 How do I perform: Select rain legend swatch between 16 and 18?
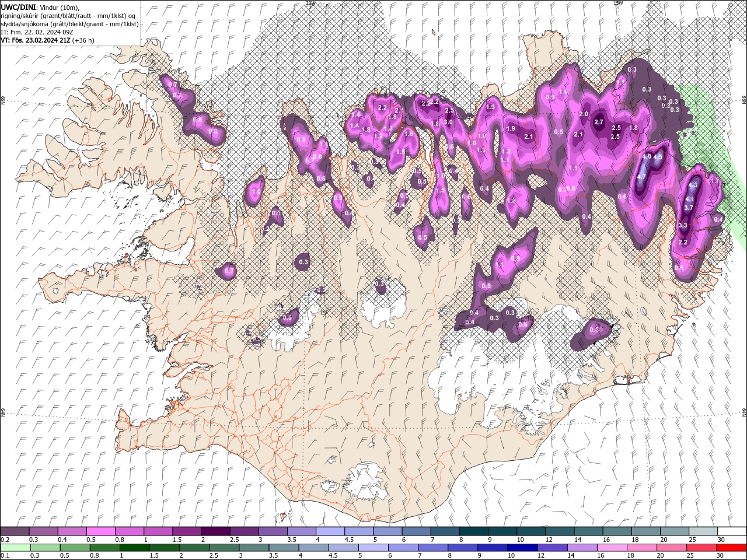[x=613, y=548]
